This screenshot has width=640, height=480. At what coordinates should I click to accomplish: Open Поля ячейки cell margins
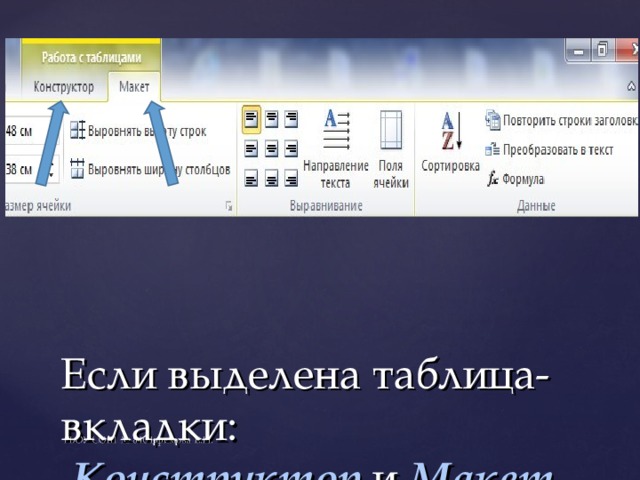[x=391, y=149]
